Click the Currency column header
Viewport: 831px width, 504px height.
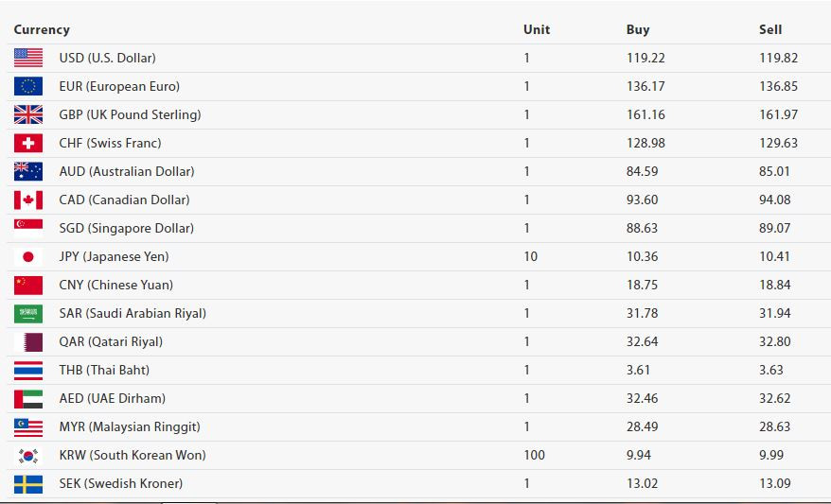pos(42,29)
